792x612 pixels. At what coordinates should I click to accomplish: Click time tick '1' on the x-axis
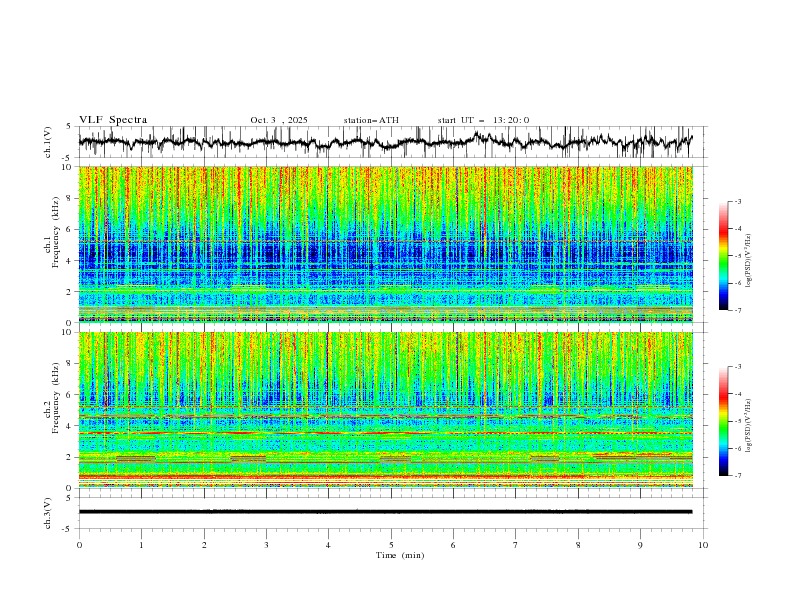tap(141, 545)
